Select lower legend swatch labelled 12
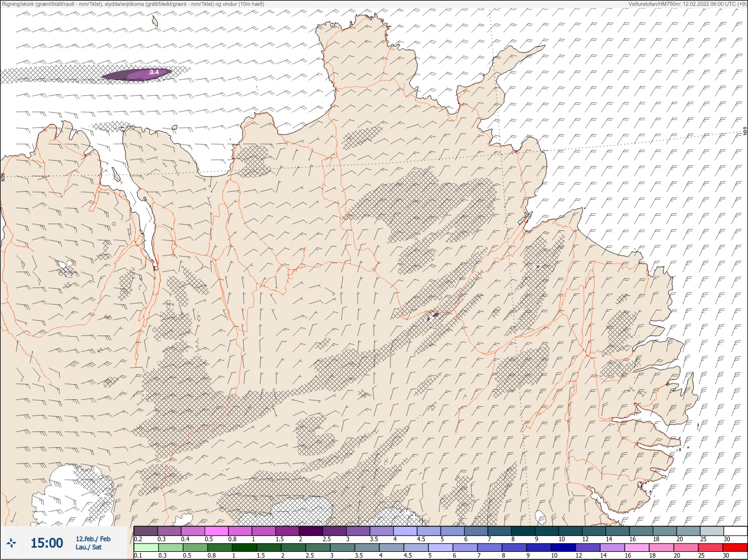 pyautogui.click(x=588, y=548)
